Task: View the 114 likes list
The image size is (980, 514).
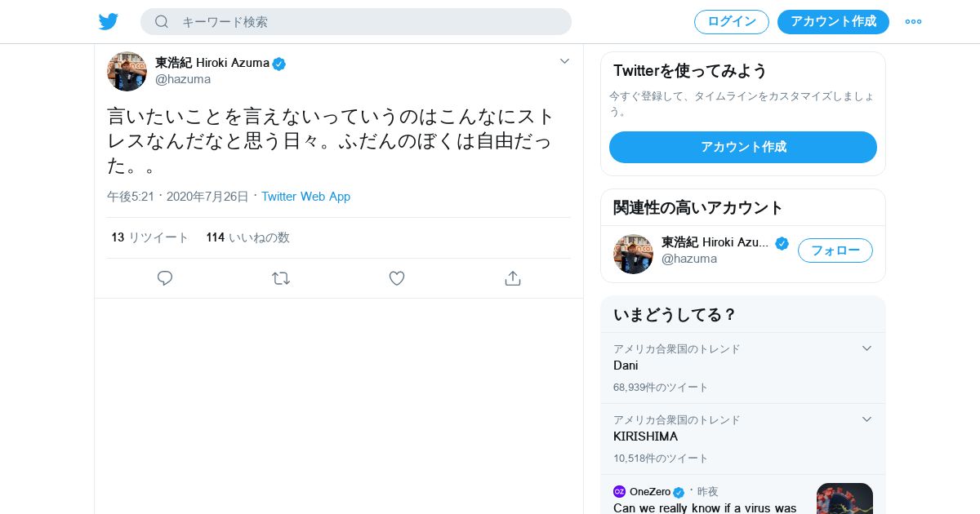Action: pos(247,237)
